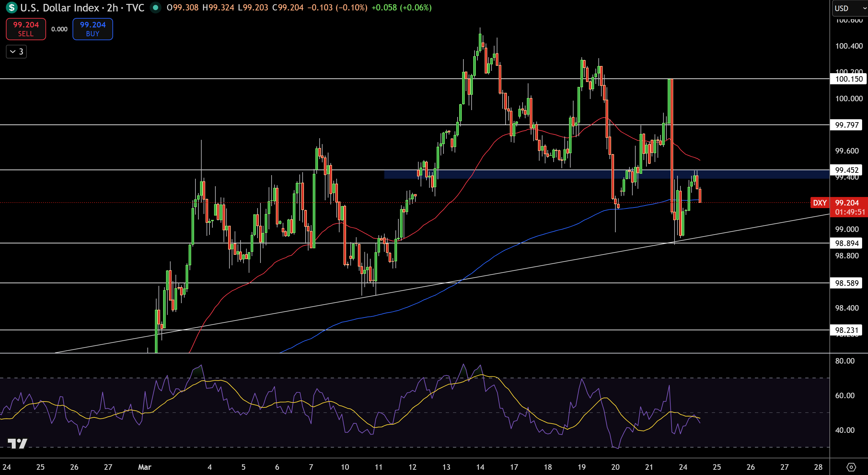
Task: Click date 28 on the time axis
Action: 818,467
